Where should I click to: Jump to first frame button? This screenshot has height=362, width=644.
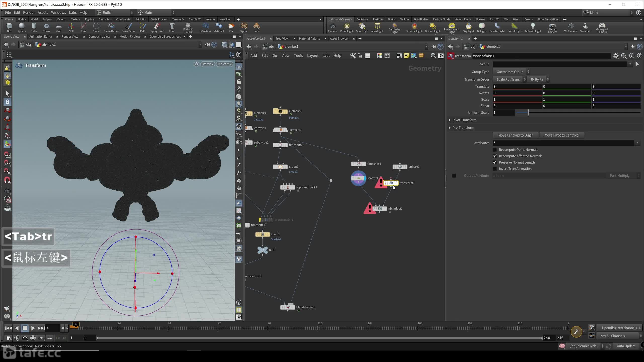(8, 328)
